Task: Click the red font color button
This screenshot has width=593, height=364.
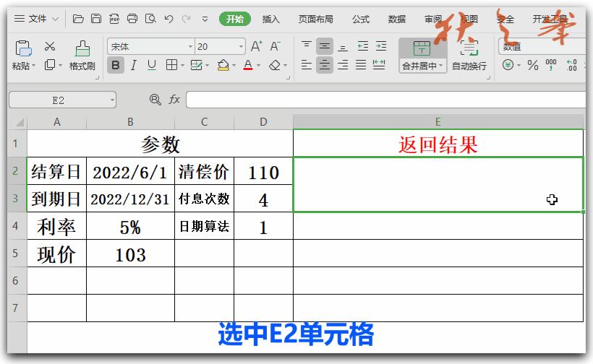Action: 248,65
